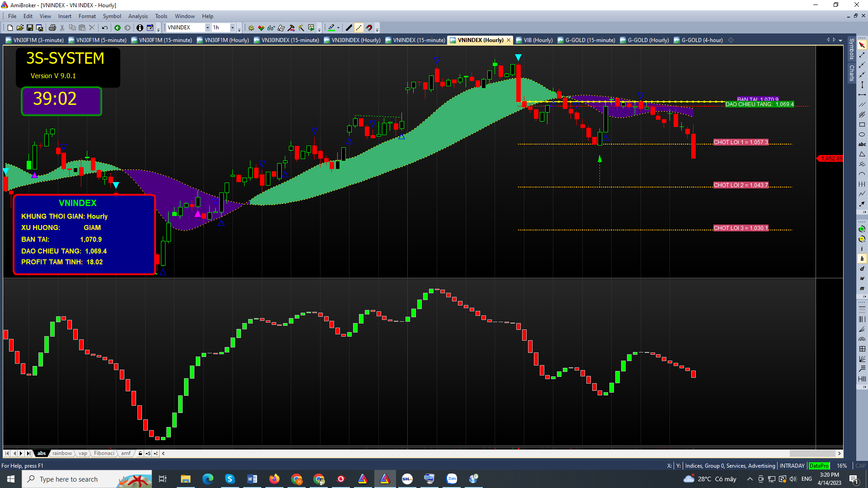Toggle the daily 'd' interval button
Viewport: 868px width, 488px height.
point(862,269)
